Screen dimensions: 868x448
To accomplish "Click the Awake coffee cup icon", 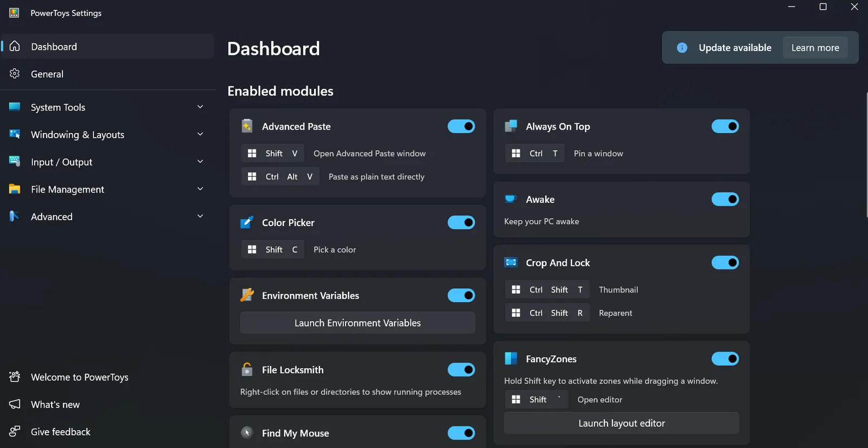I will coord(511,199).
